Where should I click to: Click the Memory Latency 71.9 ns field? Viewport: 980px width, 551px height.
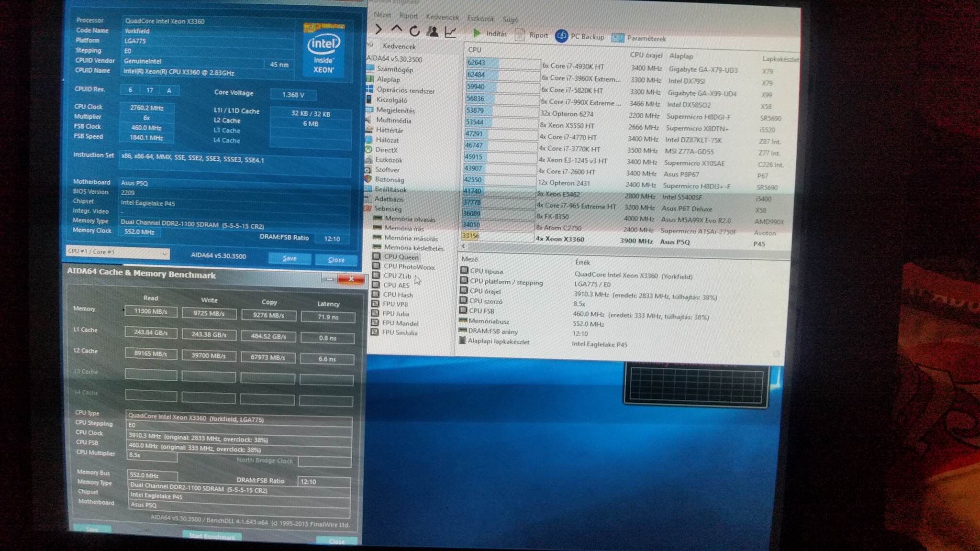(x=328, y=317)
